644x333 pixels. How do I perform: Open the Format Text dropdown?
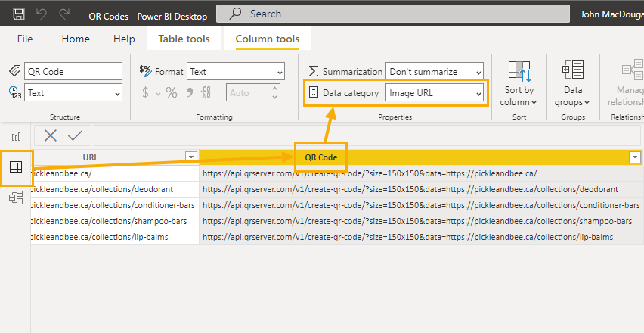(235, 72)
